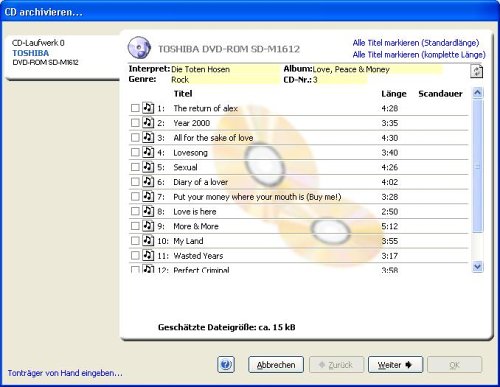Open Tonträger von Hand eingeben link
The image size is (500, 387).
coord(65,373)
